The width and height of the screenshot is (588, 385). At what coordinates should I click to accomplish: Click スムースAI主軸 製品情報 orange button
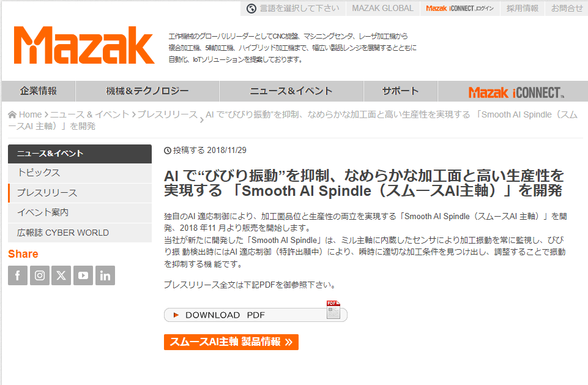tap(231, 342)
